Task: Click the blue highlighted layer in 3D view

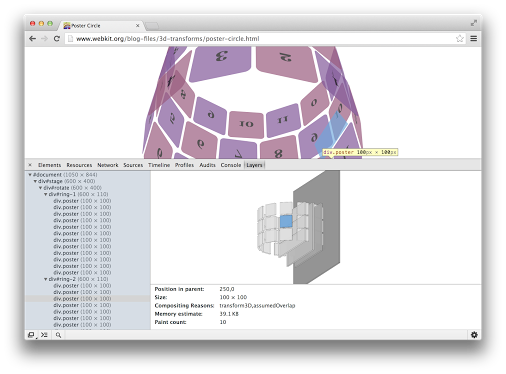Action: [286, 221]
